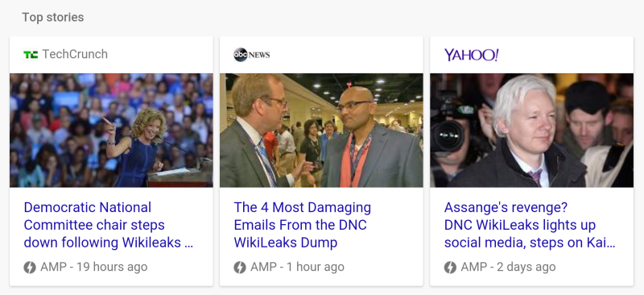Select the Yahoo story card header
This screenshot has width=644, height=295.
tap(532, 55)
